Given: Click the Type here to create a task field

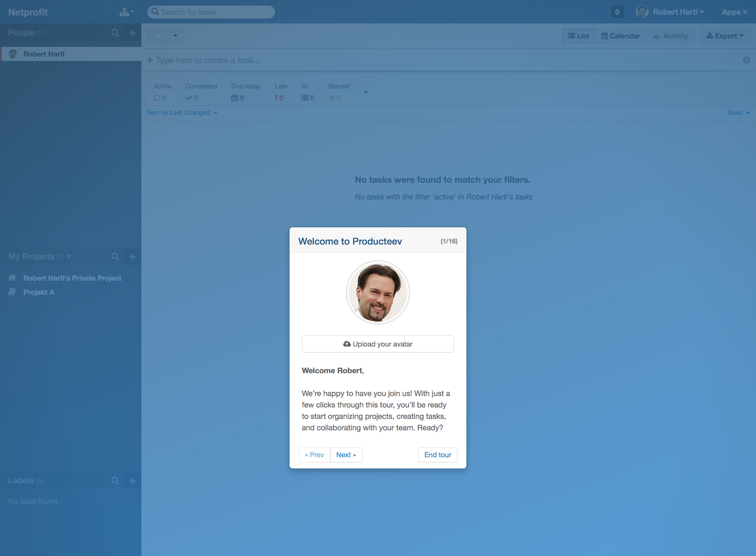Looking at the screenshot, I should pyautogui.click(x=442, y=60).
